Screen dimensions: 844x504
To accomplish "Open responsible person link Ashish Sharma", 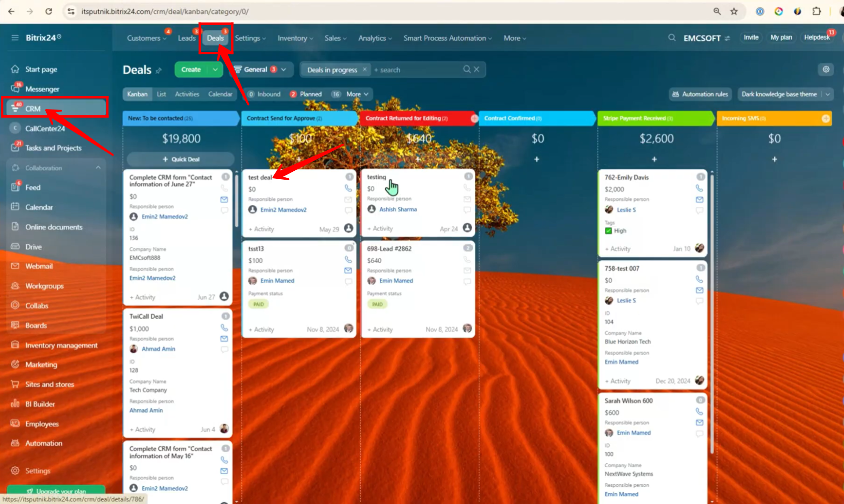I will 398,210.
